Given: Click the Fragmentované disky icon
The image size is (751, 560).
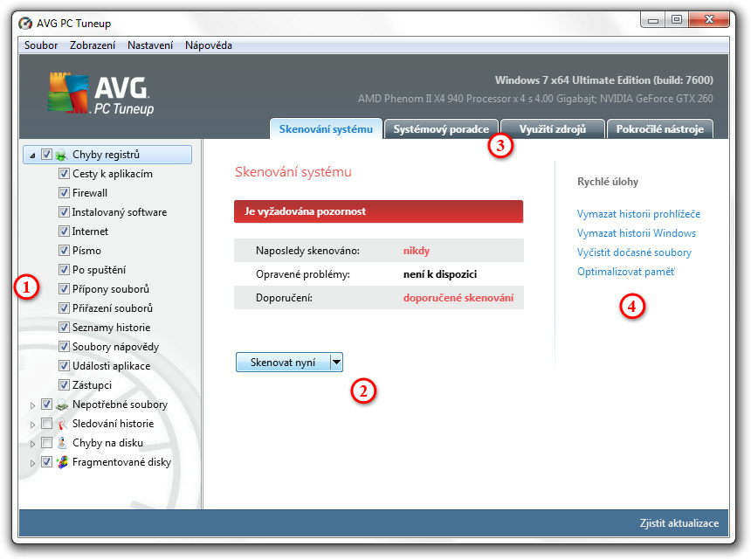Looking at the screenshot, I should pos(62,462).
